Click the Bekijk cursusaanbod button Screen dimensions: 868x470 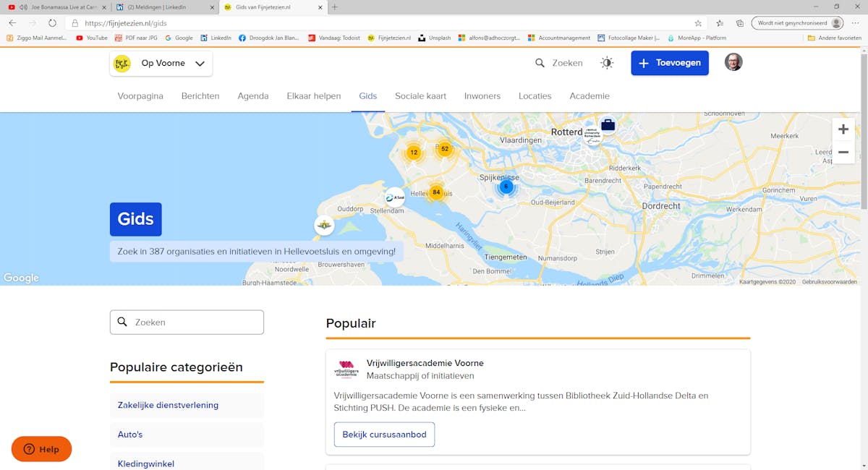click(x=384, y=435)
